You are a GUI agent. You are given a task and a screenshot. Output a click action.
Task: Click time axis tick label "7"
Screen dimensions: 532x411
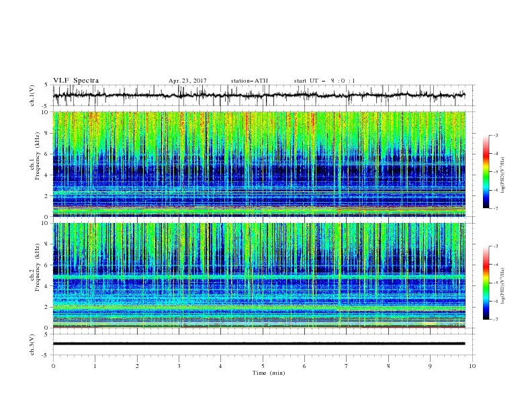pos(347,366)
